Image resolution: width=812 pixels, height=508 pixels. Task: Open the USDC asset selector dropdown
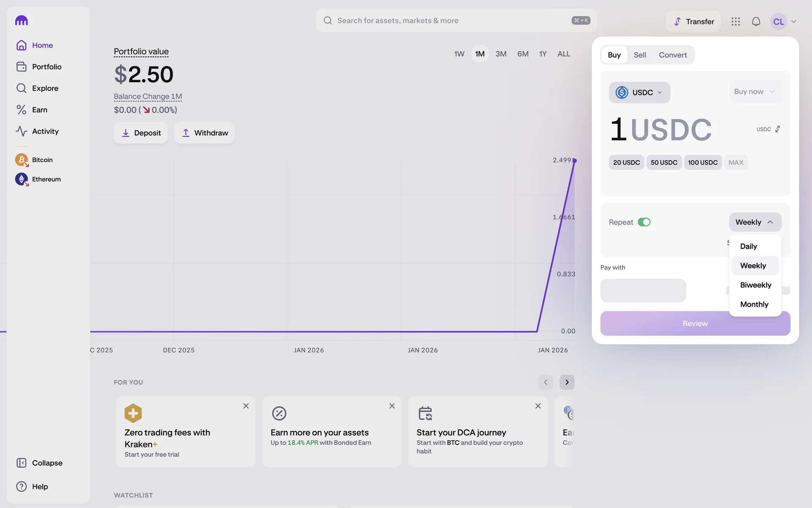point(639,92)
